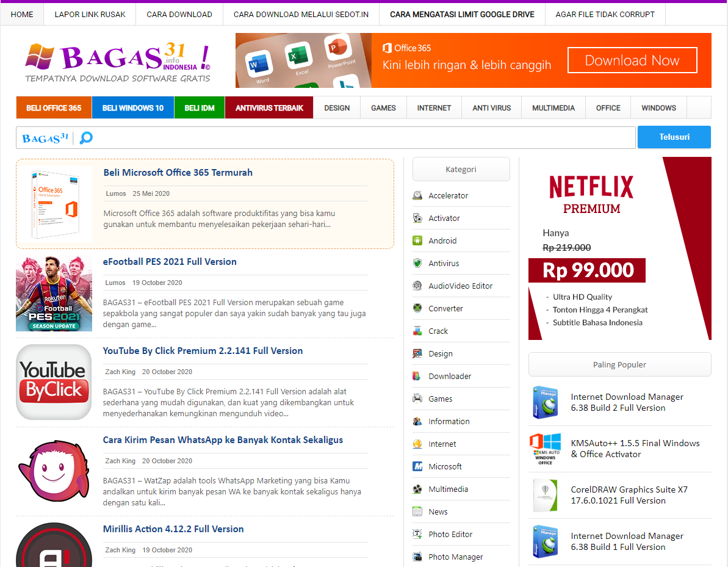Open the ANTI VIRUS category tab

click(492, 108)
